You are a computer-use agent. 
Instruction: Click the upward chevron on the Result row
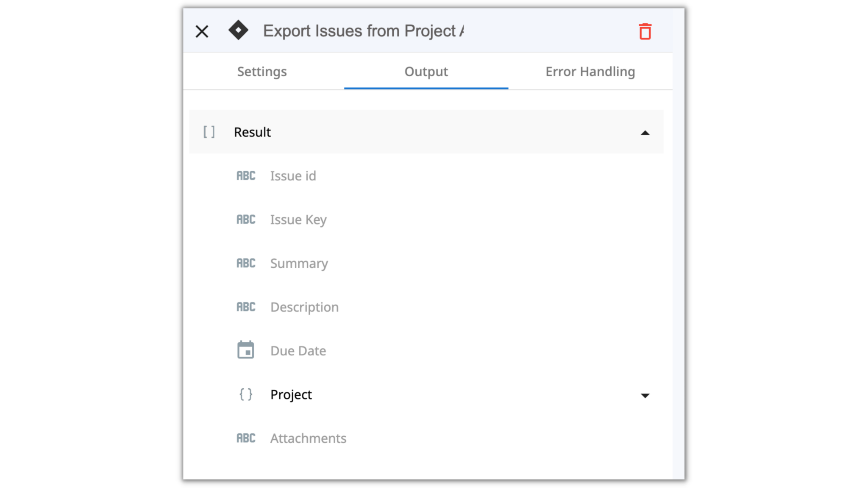645,133
